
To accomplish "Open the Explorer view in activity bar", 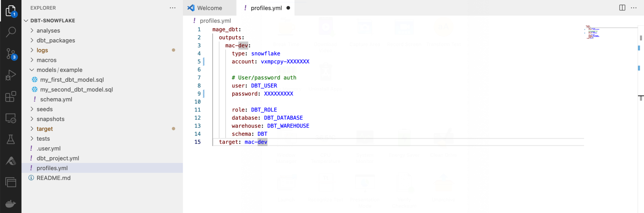I will (11, 11).
